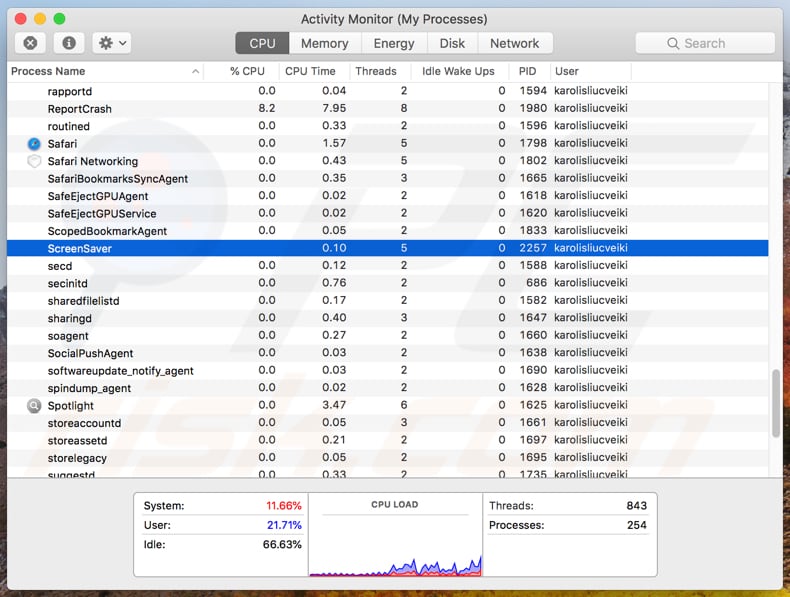790x597 pixels.
Task: Switch to the Disk tab
Action: (452, 43)
